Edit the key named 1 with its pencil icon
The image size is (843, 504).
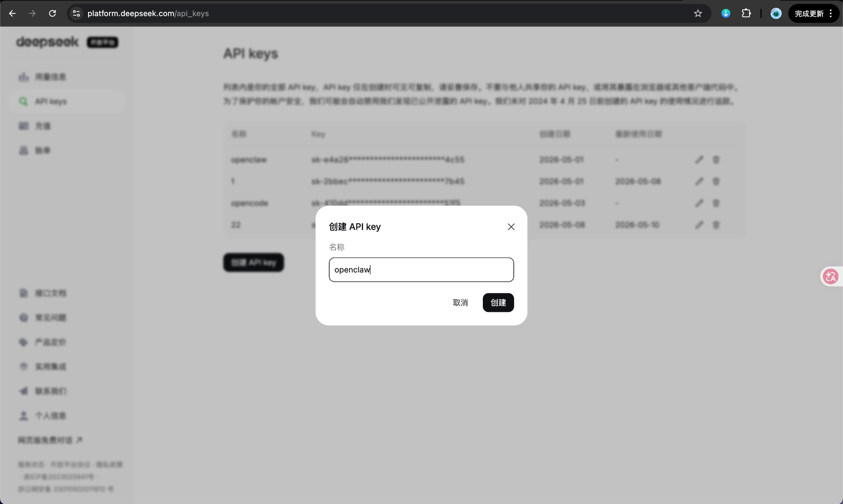click(x=699, y=181)
